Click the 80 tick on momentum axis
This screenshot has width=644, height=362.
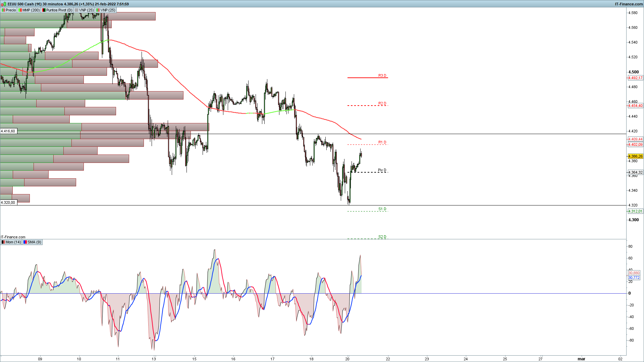click(x=630, y=246)
